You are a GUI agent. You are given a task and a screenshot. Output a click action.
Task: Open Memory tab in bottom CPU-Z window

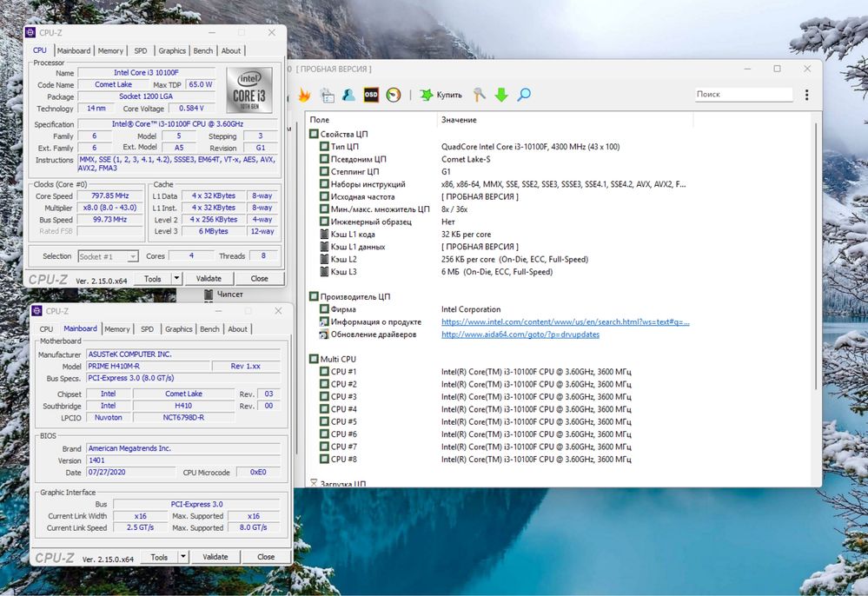(x=117, y=328)
